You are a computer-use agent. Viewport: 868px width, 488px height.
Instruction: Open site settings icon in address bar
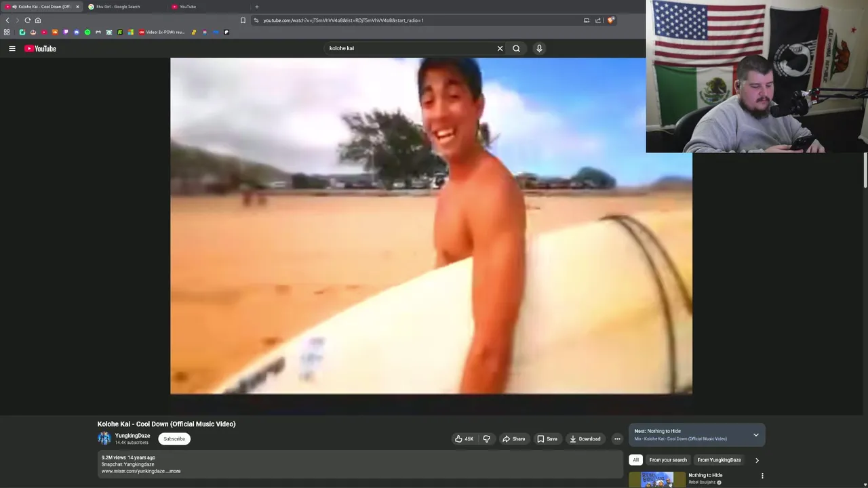coord(256,20)
